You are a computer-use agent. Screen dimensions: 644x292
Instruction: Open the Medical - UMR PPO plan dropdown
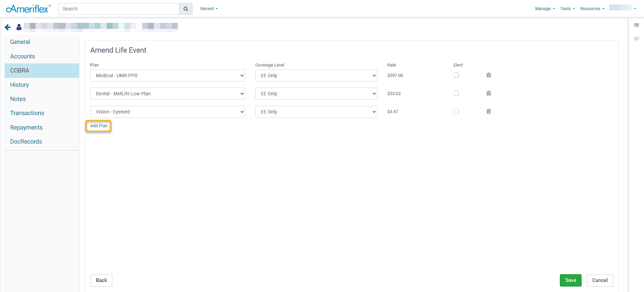tap(167, 76)
